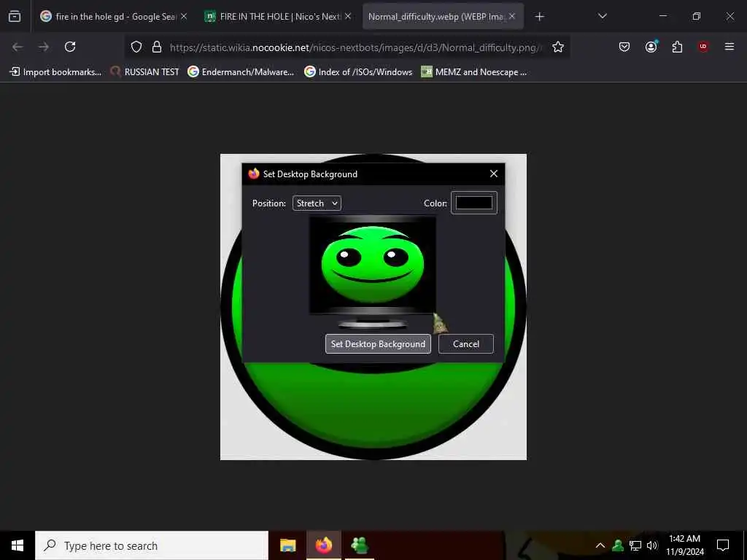Open RUSSIAN TEST bookmark

(145, 72)
